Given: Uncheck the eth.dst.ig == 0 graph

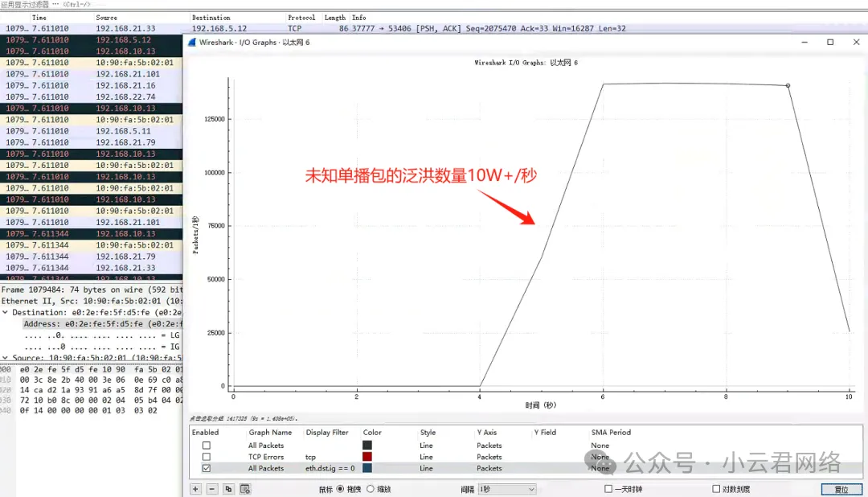Looking at the screenshot, I should tap(207, 468).
